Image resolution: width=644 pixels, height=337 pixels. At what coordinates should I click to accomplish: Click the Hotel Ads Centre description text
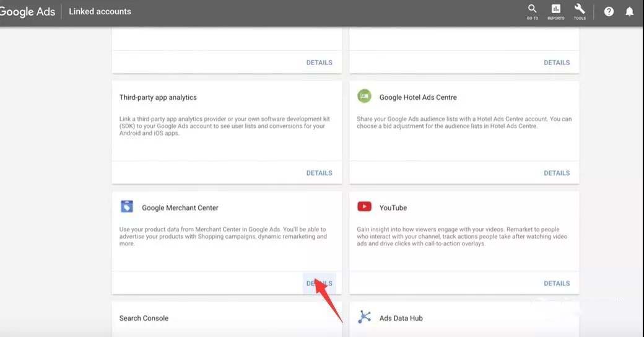pos(464,123)
